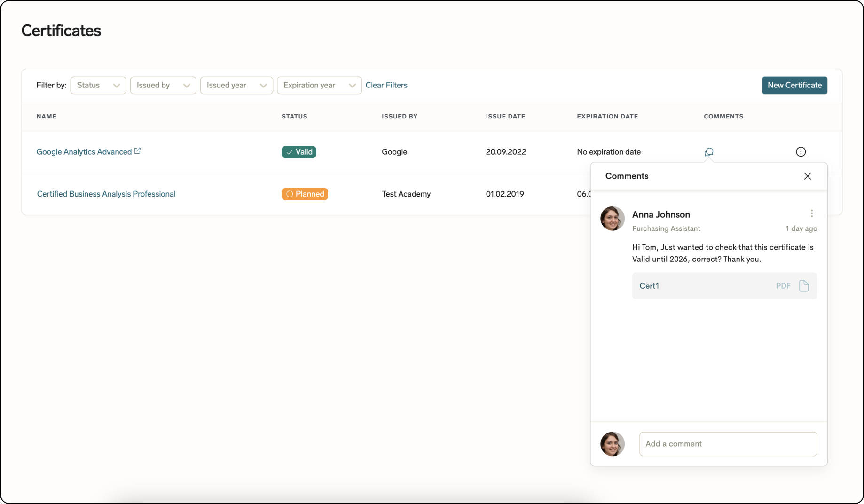This screenshot has height=504, width=864.
Task: Click the NAME column header
Action: pos(47,116)
